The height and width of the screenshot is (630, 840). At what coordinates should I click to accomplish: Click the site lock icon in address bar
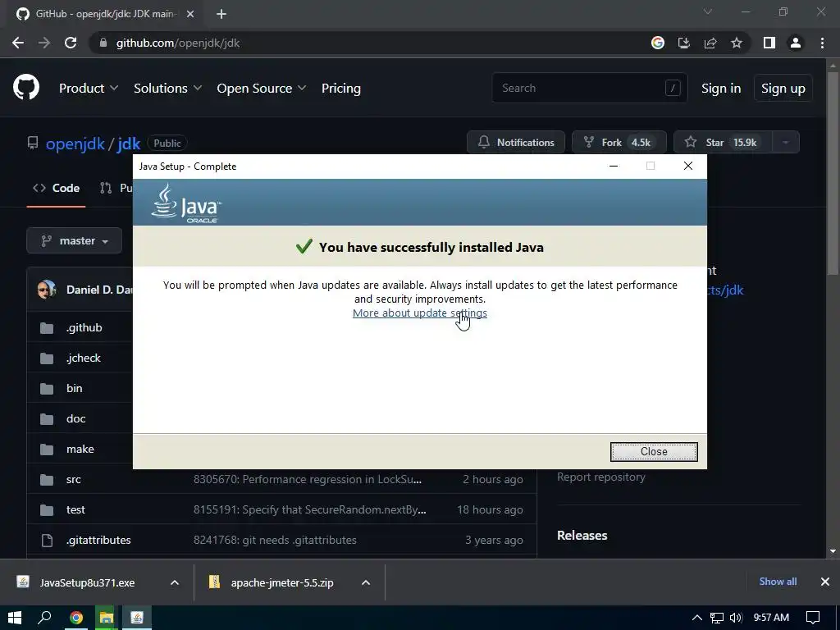pos(103,43)
